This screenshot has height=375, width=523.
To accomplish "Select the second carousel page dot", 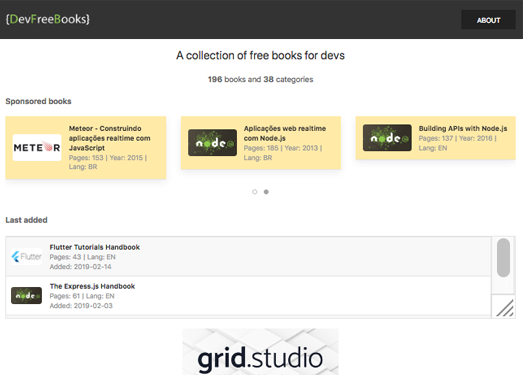I will tap(266, 192).
